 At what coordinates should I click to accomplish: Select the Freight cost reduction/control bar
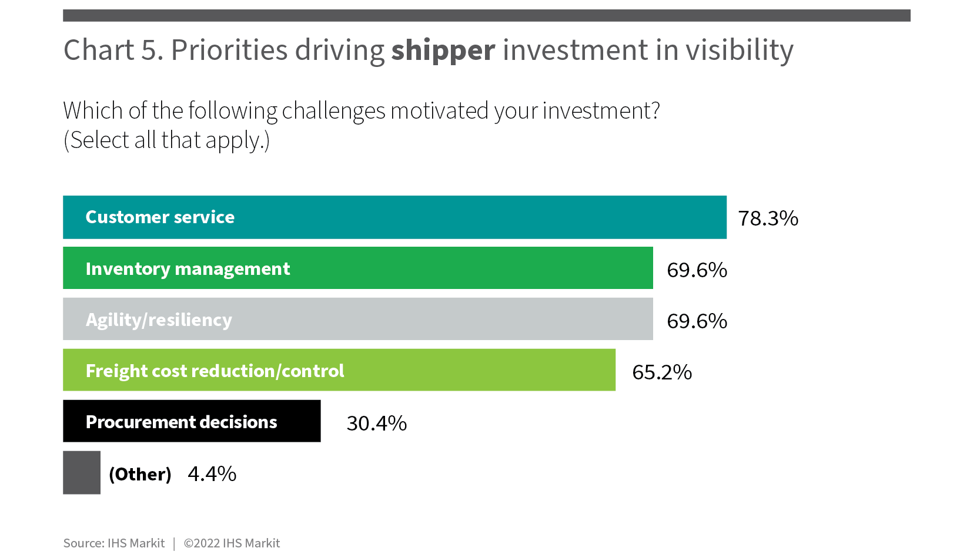pyautogui.click(x=339, y=370)
